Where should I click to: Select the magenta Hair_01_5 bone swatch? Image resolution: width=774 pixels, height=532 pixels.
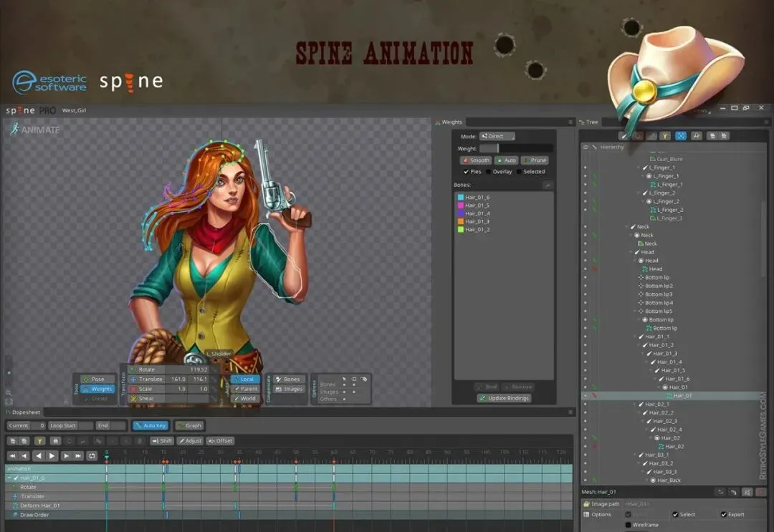point(461,205)
